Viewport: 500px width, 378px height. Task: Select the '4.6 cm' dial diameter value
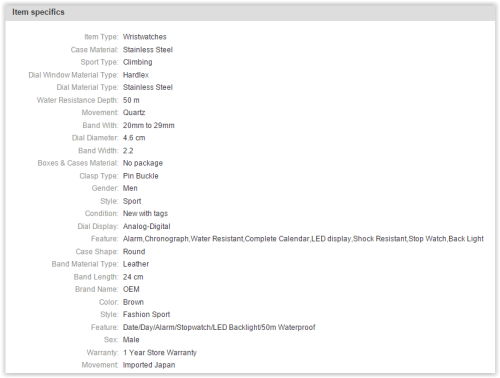134,138
